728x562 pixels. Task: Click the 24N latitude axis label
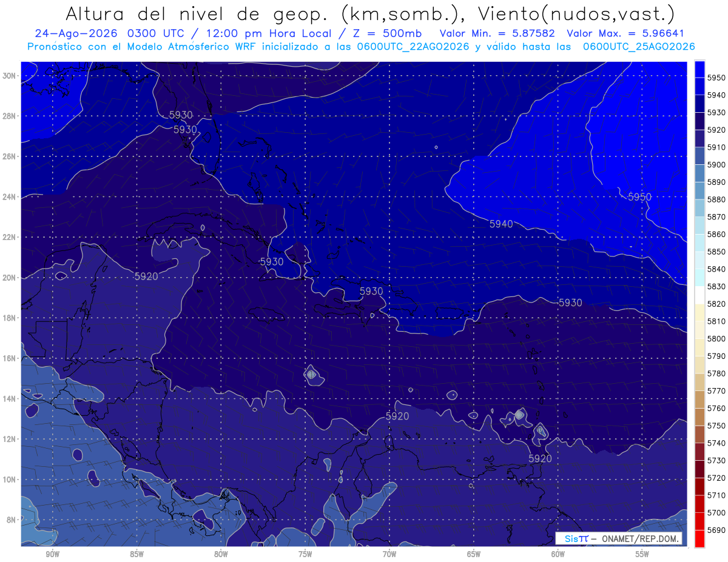point(9,197)
